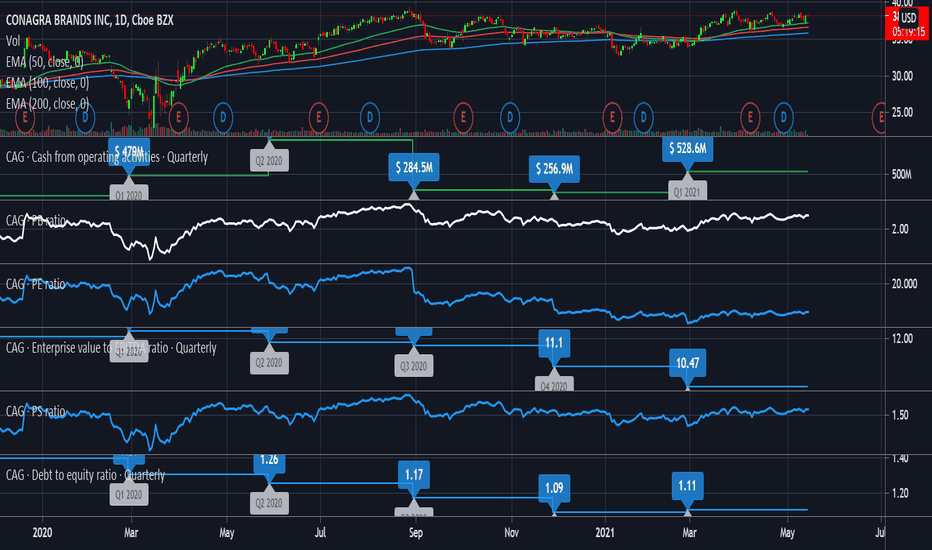
Task: Click the 12.00 EV/EBITDA axis label
Action: 901,339
